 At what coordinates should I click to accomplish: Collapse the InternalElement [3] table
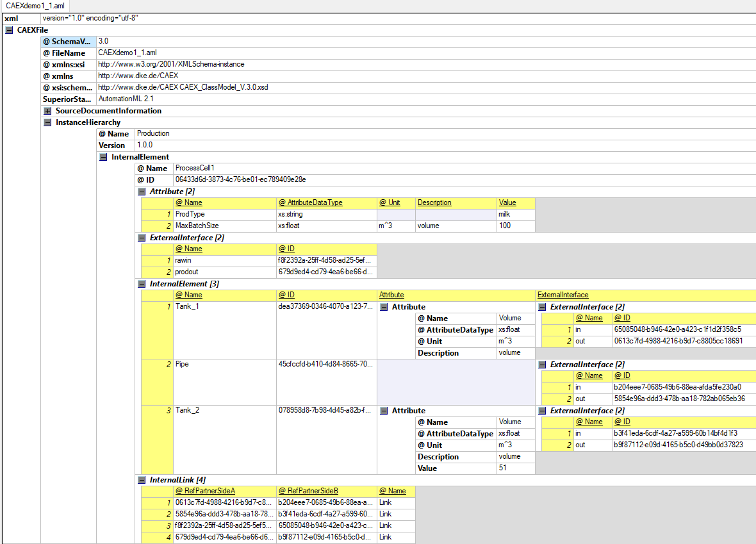[x=142, y=284]
